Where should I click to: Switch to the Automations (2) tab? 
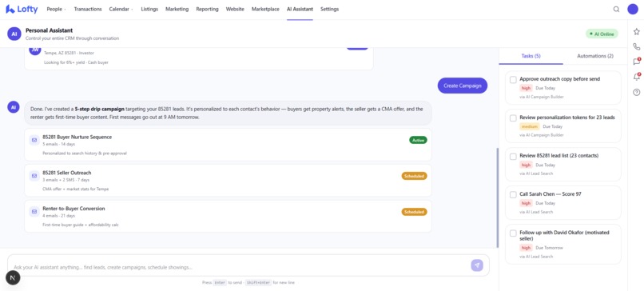595,56
